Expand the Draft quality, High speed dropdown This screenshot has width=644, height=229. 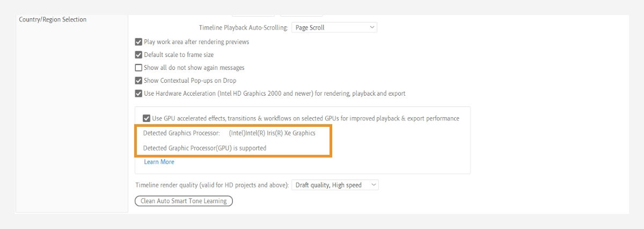[335, 185]
